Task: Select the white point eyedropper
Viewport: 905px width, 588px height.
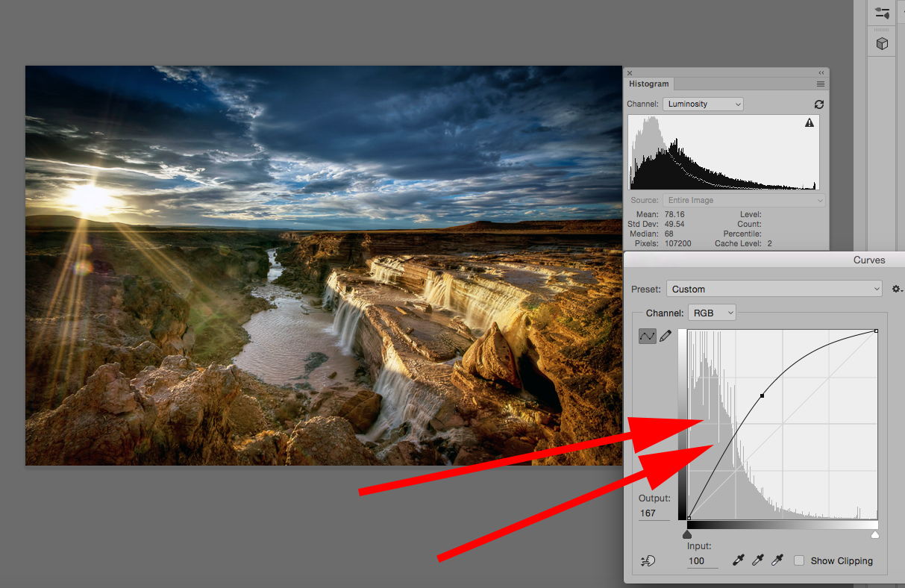Action: click(777, 560)
